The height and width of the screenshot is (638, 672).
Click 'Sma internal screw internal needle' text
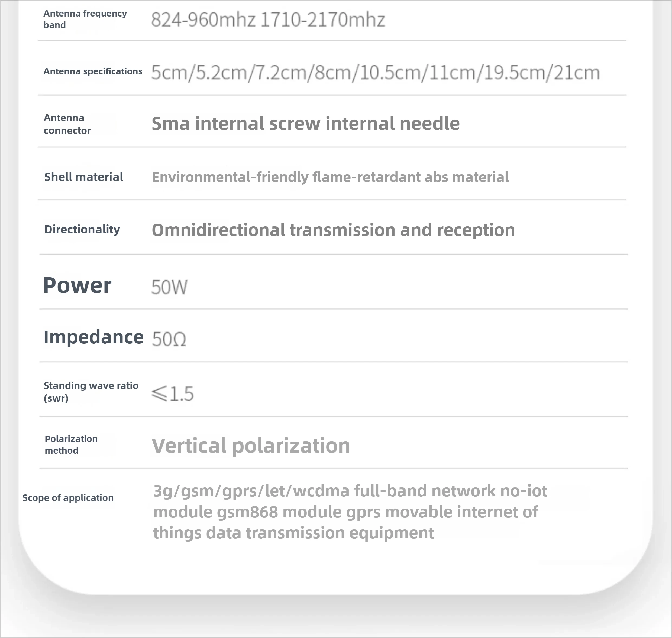305,123
